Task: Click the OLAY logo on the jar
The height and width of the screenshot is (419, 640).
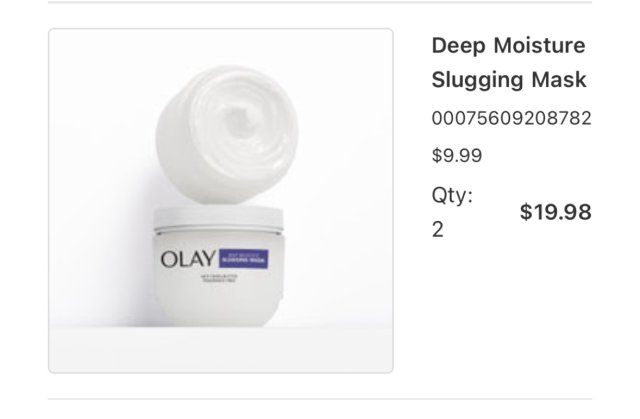Action: [188, 259]
